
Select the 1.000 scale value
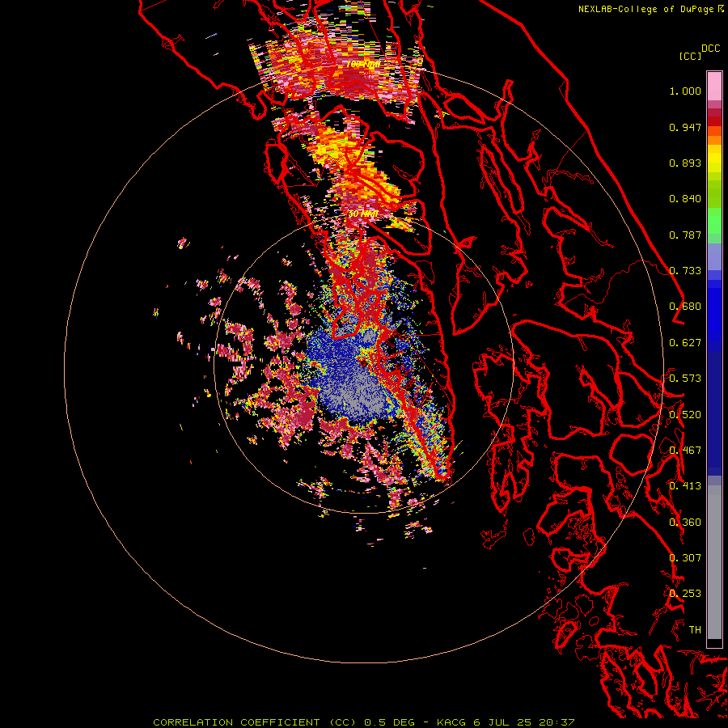pos(685,91)
